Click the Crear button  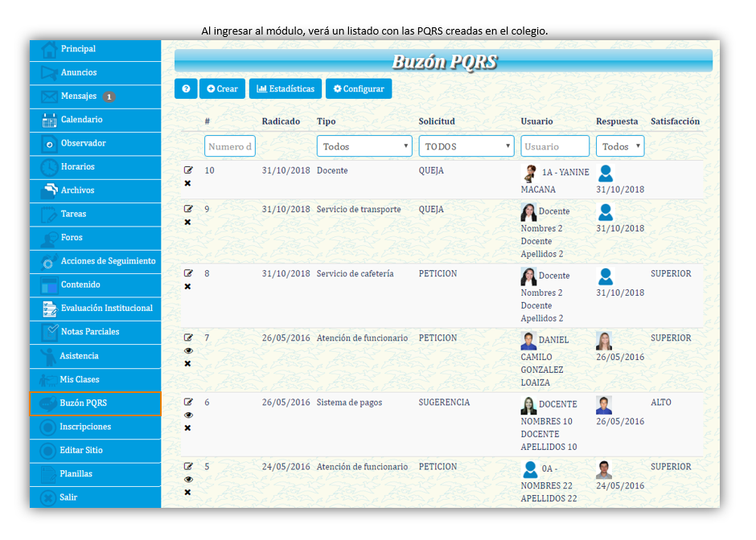(222, 88)
